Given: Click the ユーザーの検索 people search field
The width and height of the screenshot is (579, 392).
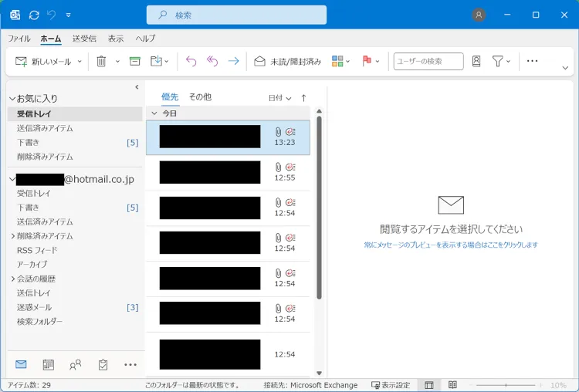Looking at the screenshot, I should [428, 61].
